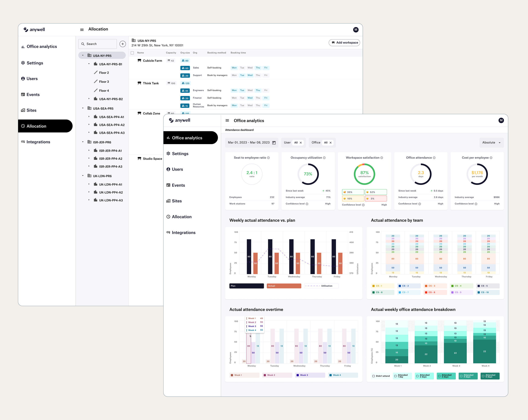The height and width of the screenshot is (420, 528).
Task: Open Allocation in Office analytics sidebar
Action: (179, 217)
